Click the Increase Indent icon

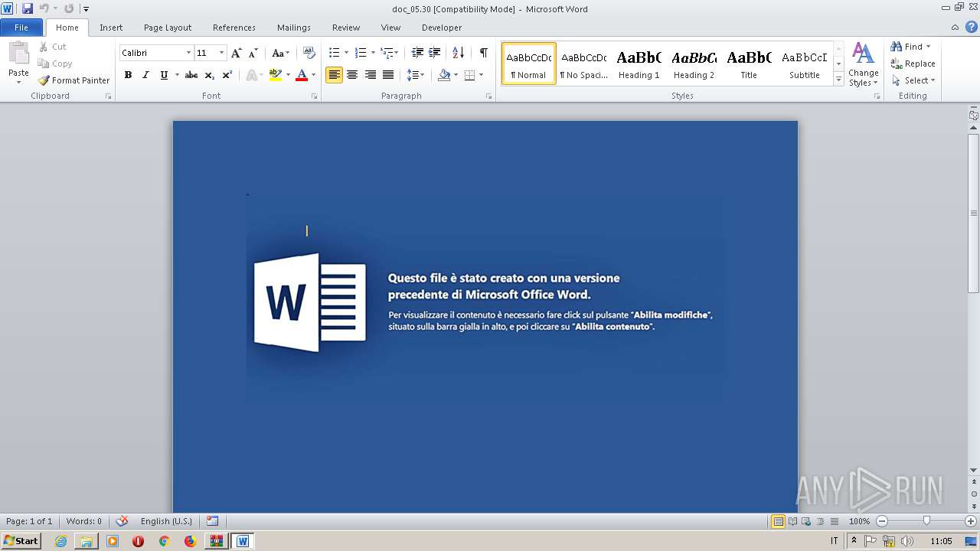tap(434, 53)
